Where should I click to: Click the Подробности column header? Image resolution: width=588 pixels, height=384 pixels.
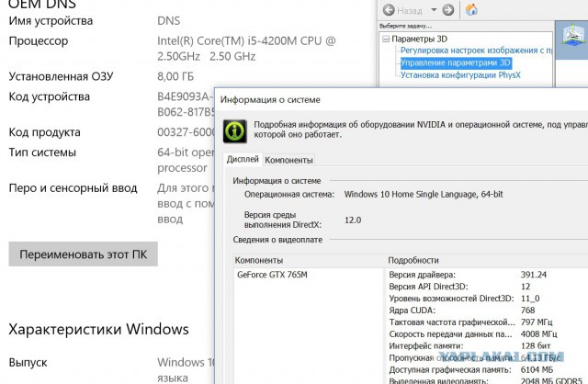pyautogui.click(x=413, y=260)
